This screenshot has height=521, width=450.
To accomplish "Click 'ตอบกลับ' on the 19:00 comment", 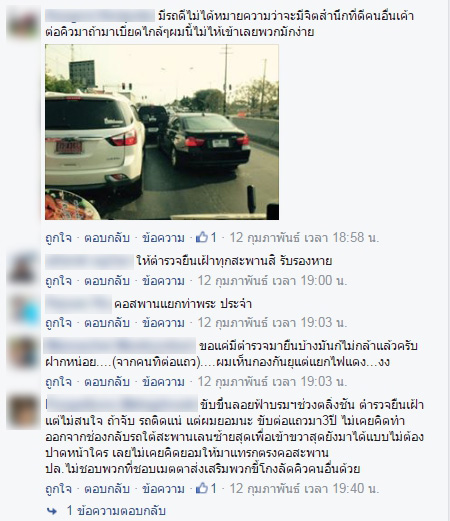I will click(107, 281).
